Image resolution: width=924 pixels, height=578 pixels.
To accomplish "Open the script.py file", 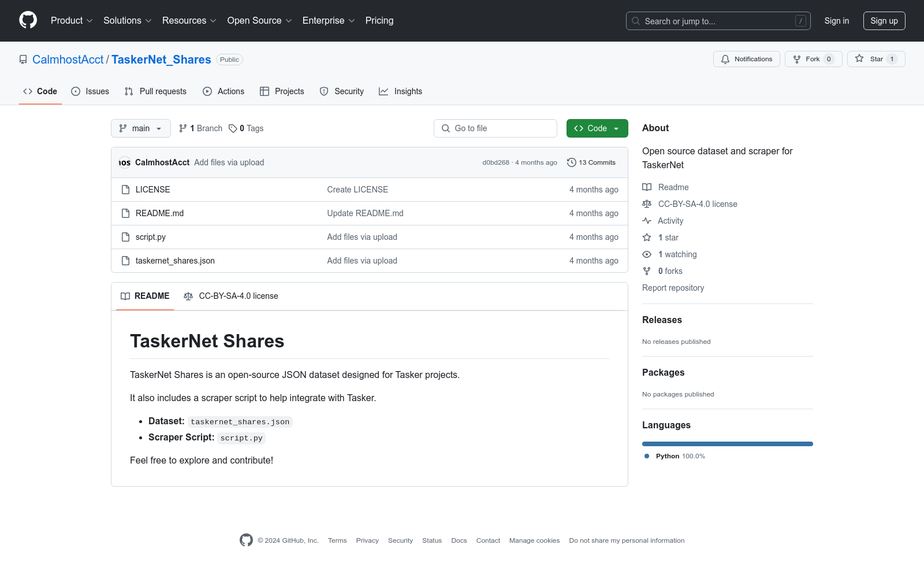I will [x=151, y=237].
